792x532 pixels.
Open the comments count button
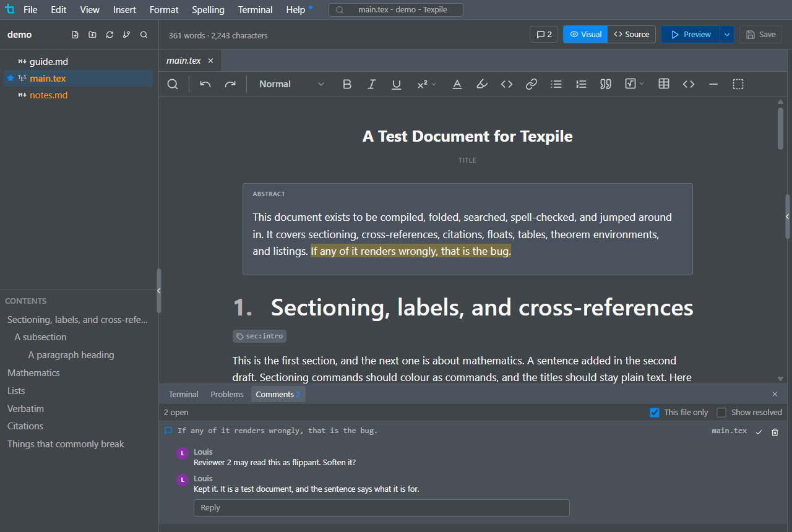pos(544,35)
